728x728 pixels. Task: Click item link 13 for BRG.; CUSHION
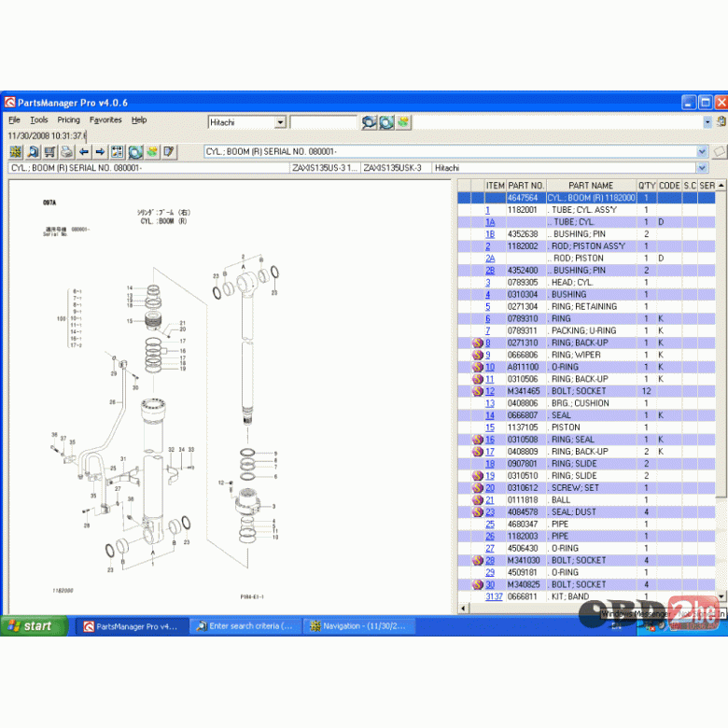(x=490, y=403)
